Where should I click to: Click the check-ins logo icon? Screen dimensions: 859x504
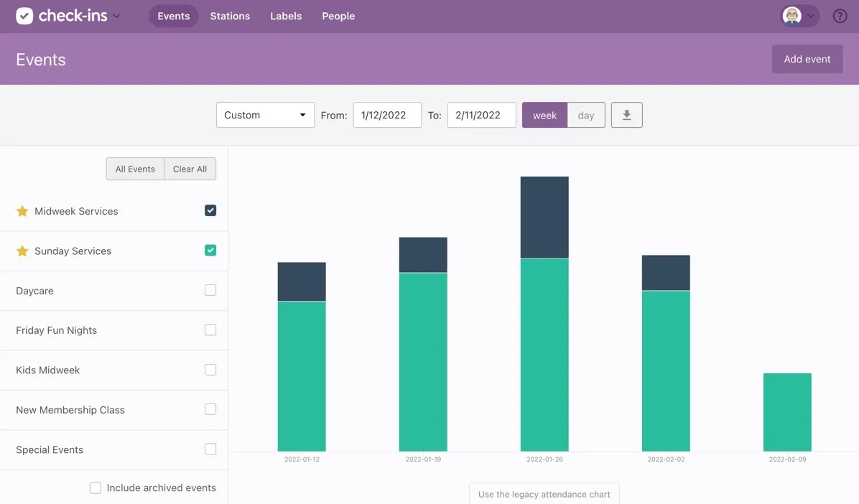tap(24, 16)
